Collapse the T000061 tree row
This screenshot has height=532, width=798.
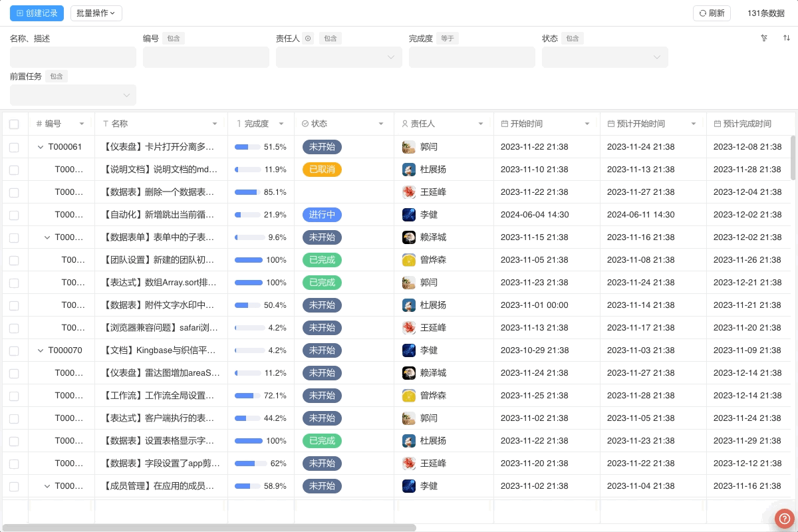pyautogui.click(x=41, y=147)
